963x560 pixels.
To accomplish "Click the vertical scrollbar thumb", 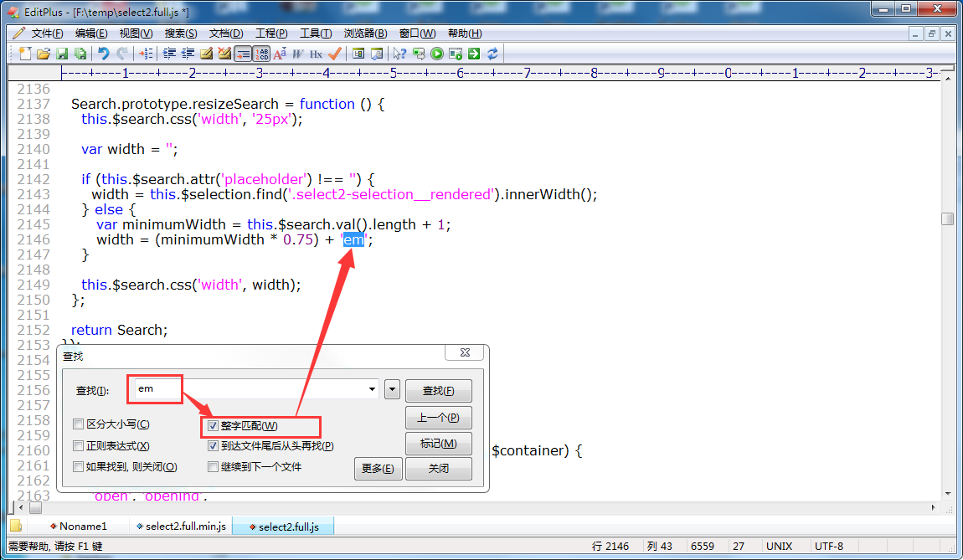I will click(x=948, y=218).
